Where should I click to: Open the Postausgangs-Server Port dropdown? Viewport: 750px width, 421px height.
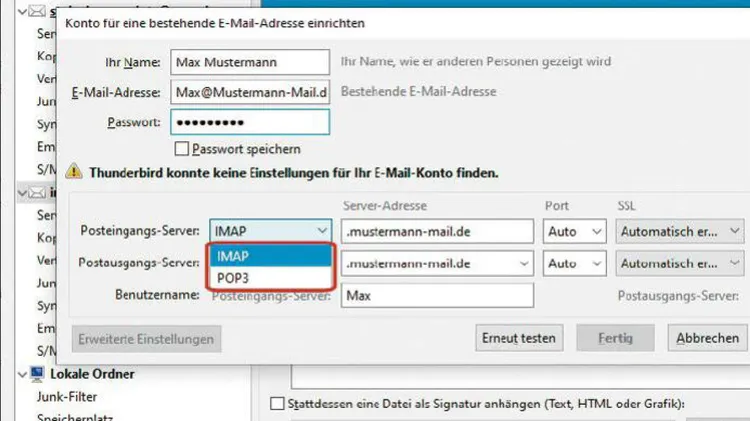574,264
